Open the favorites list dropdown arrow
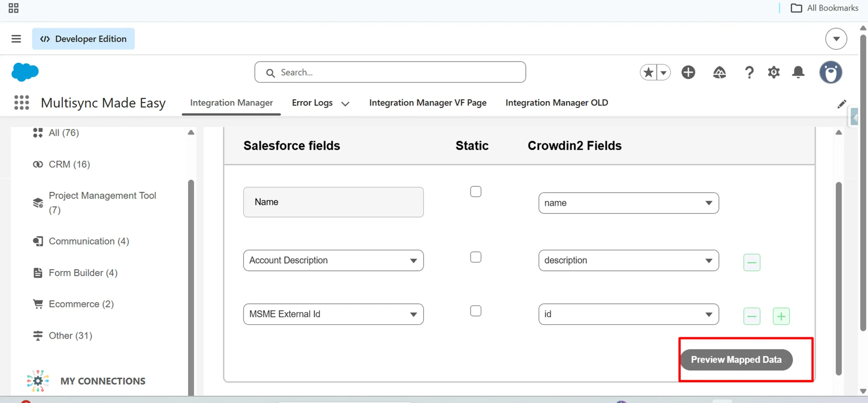This screenshot has height=403, width=868. pyautogui.click(x=663, y=72)
